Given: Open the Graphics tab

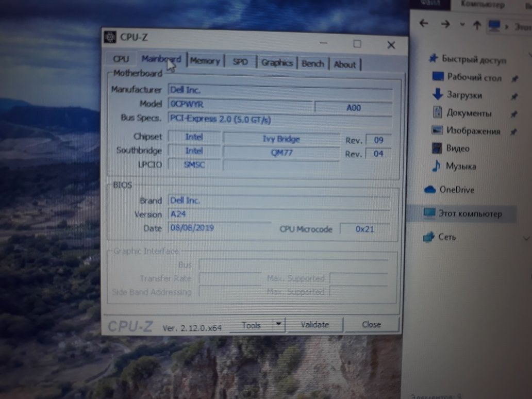Looking at the screenshot, I should 277,63.
